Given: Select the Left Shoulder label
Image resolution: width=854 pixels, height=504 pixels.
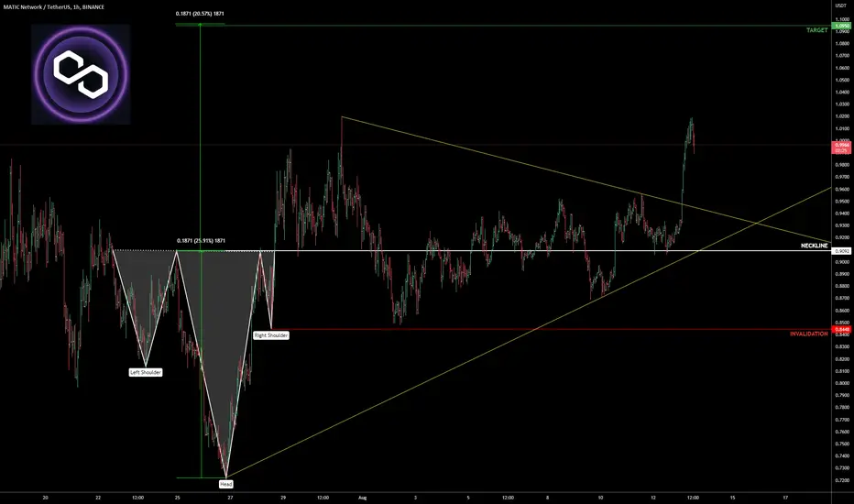Looking at the screenshot, I should coord(146,372).
